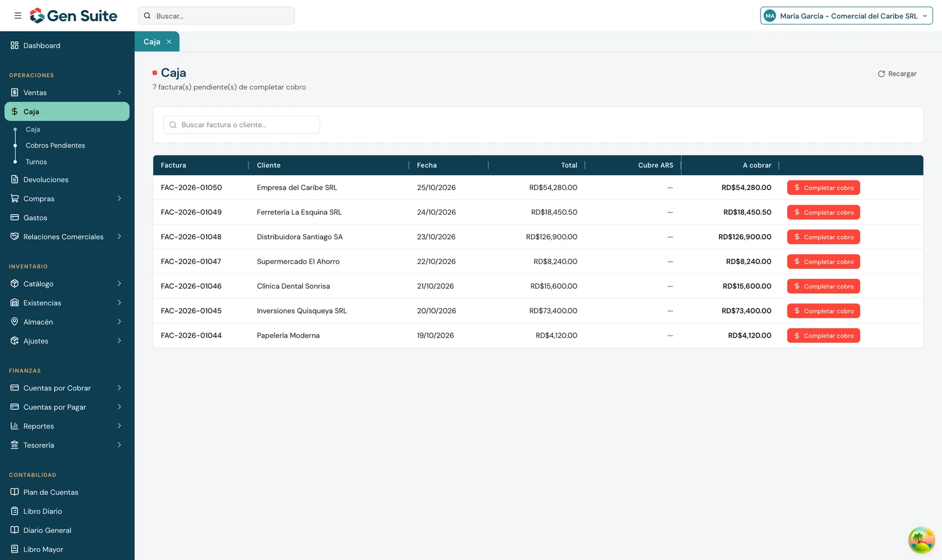Click the MA user avatar badge
The image size is (942, 560).
tap(770, 16)
